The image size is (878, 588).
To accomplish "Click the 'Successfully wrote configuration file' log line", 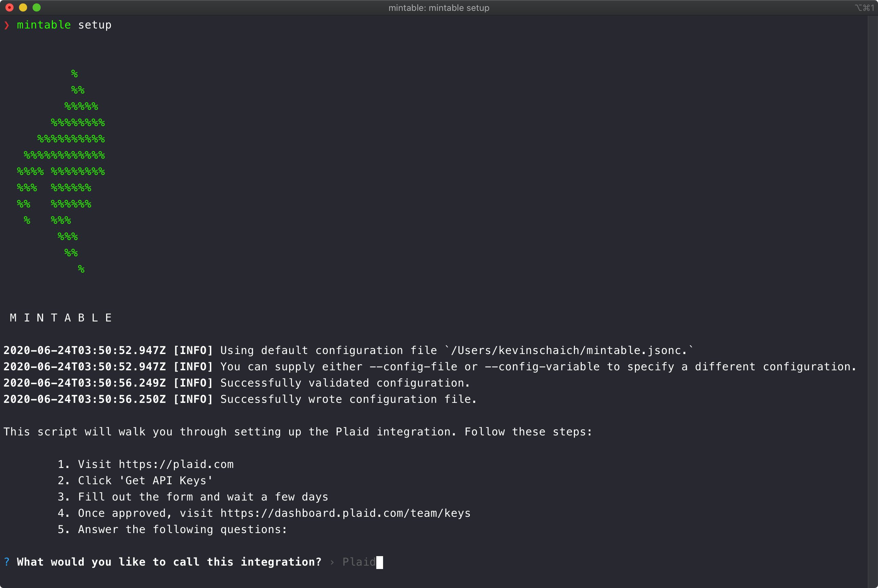I will [x=348, y=399].
